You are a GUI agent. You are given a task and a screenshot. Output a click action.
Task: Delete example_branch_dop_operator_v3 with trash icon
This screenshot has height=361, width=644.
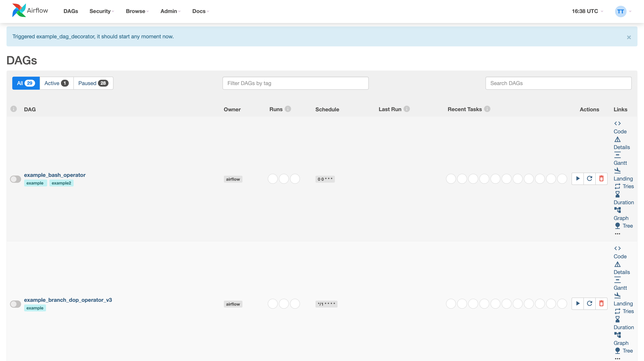tap(601, 304)
